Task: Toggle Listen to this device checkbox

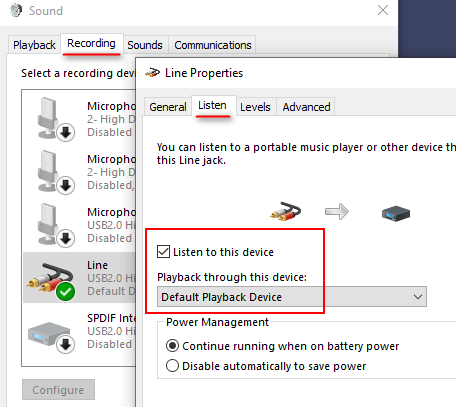Action: 163,252
